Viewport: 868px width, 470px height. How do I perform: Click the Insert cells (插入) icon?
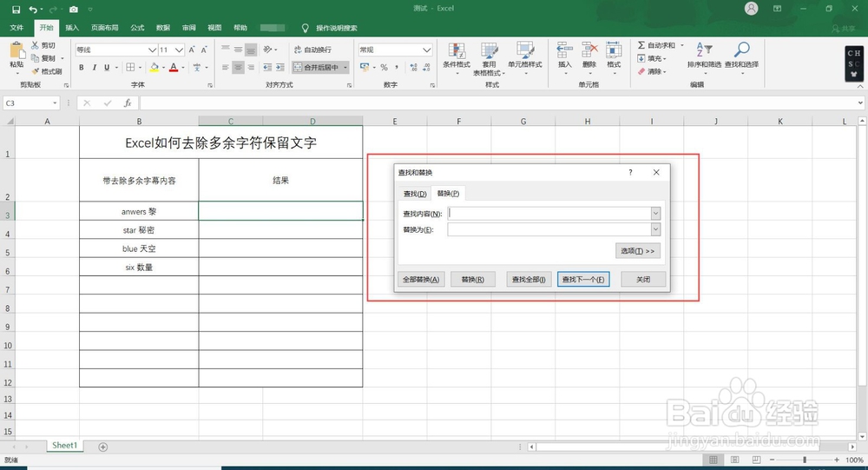click(565, 50)
